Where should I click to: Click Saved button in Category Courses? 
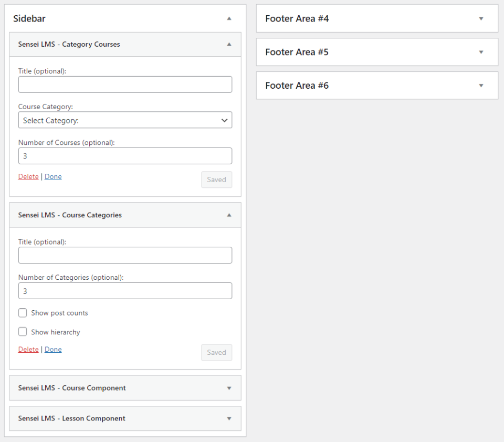coord(216,180)
